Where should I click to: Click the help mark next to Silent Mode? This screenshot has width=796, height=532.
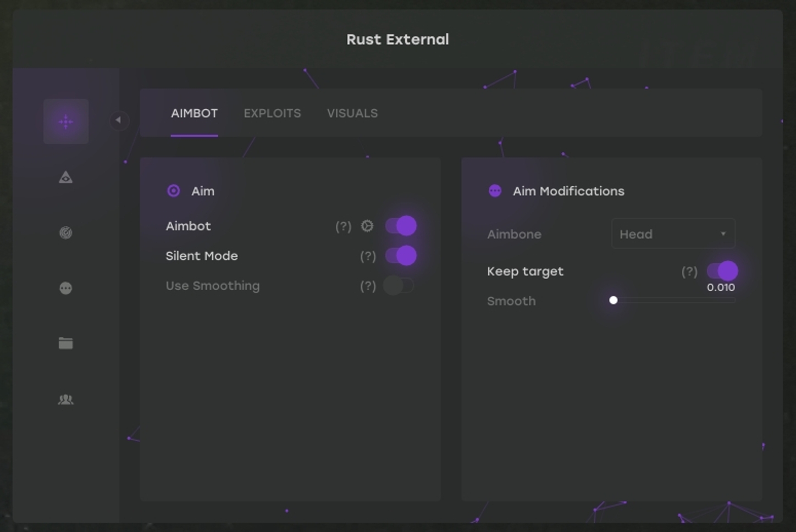[367, 256]
